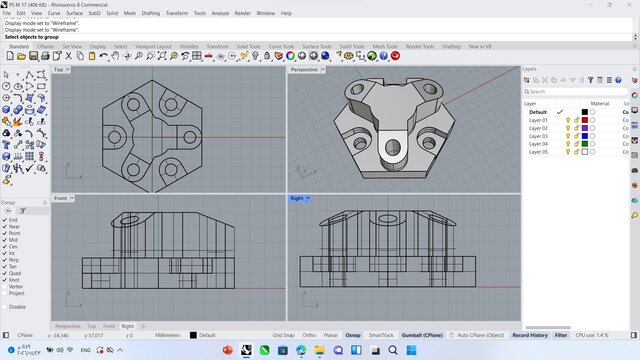Viewport: 640px width, 360px height.
Task: Click the Layers panel help icon
Action: click(618, 80)
